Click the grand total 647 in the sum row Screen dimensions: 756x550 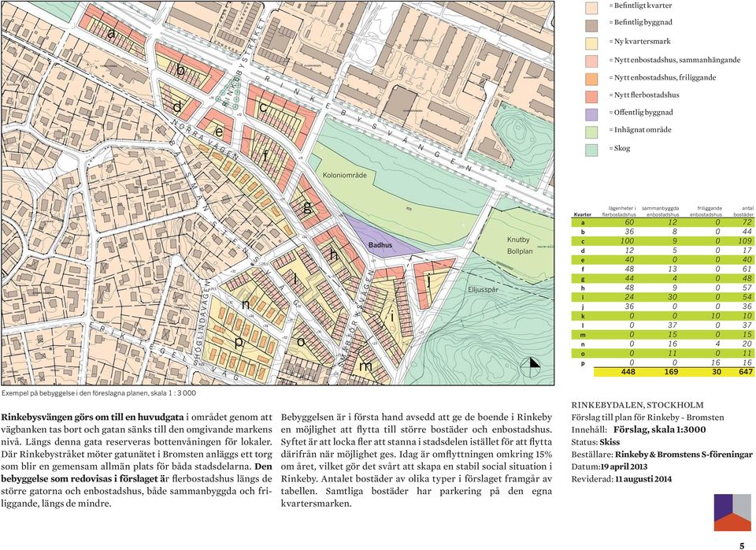coord(746,371)
